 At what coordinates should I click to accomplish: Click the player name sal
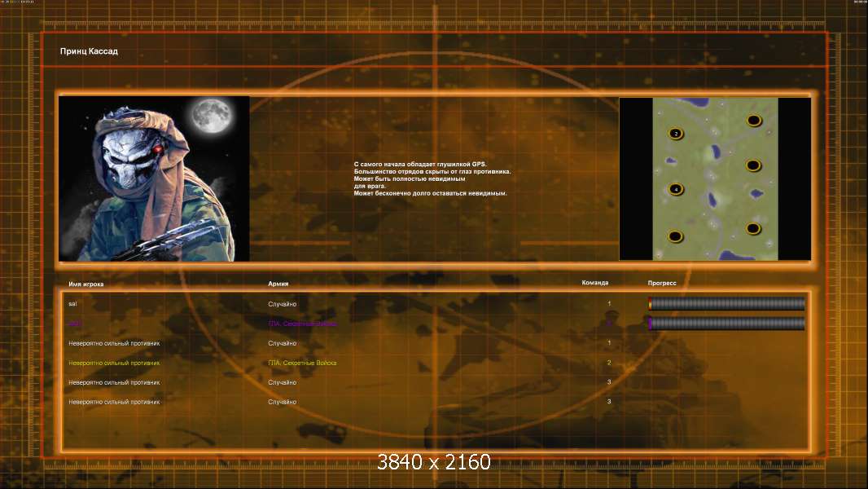tap(72, 304)
